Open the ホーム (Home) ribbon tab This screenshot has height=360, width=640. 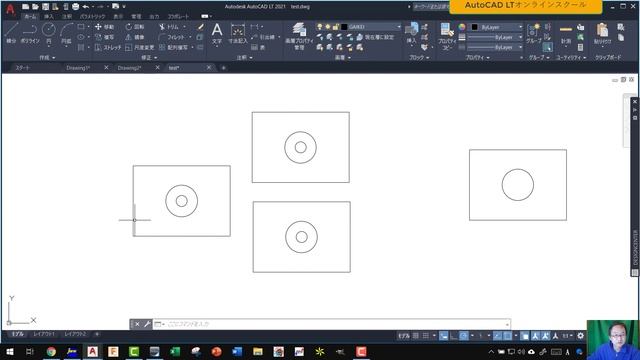(x=30, y=17)
